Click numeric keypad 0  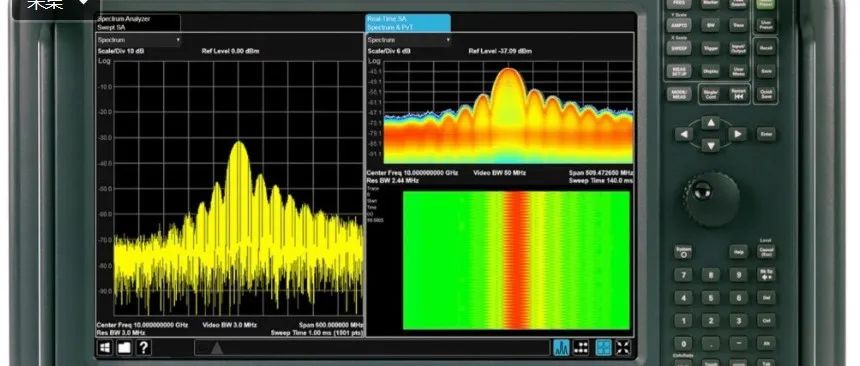pos(683,344)
